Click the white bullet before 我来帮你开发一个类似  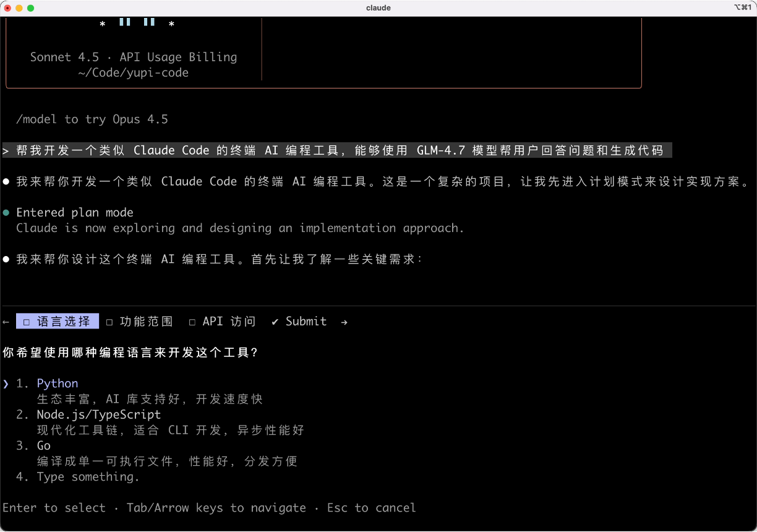[6, 182]
